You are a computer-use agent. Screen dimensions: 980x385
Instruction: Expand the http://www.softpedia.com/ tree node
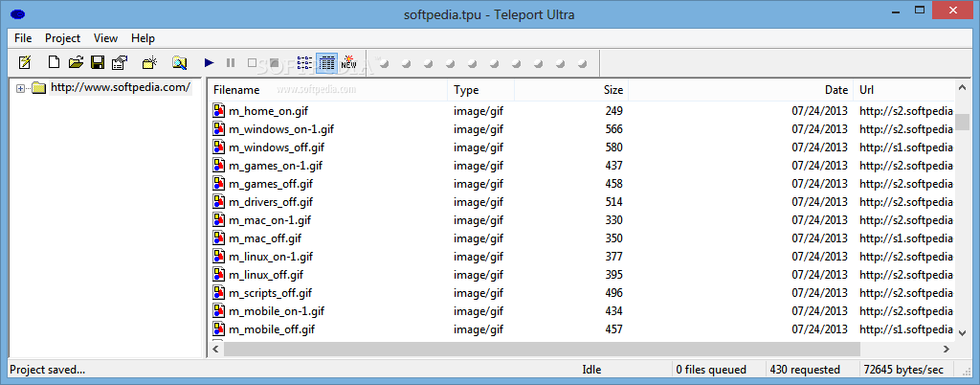coord(20,89)
